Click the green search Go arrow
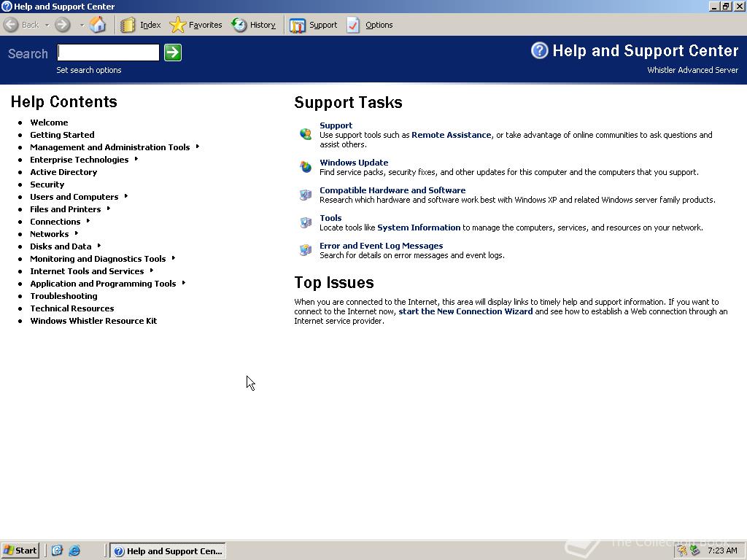This screenshot has width=747, height=560. [x=173, y=52]
